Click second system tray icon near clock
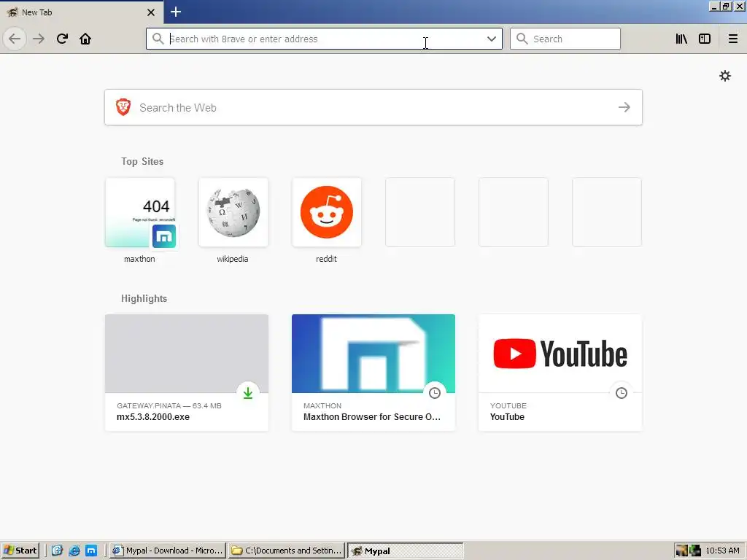Screen dimensions: 747x560 coord(695,551)
